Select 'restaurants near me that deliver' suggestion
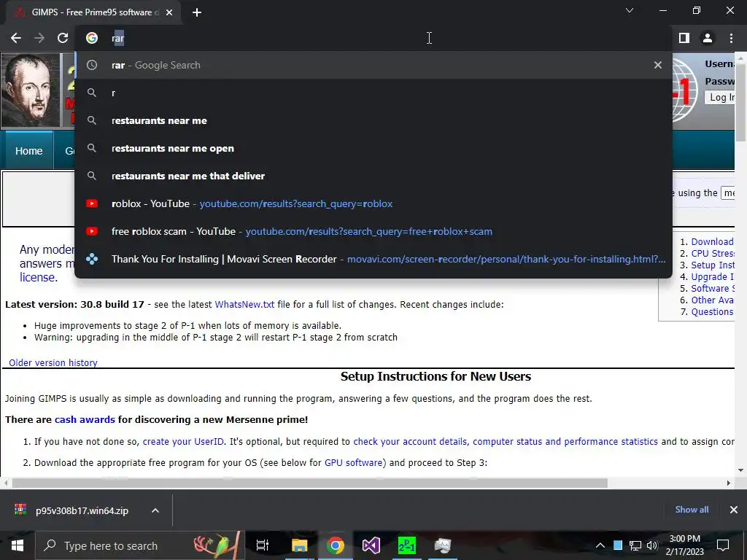 pyautogui.click(x=373, y=176)
